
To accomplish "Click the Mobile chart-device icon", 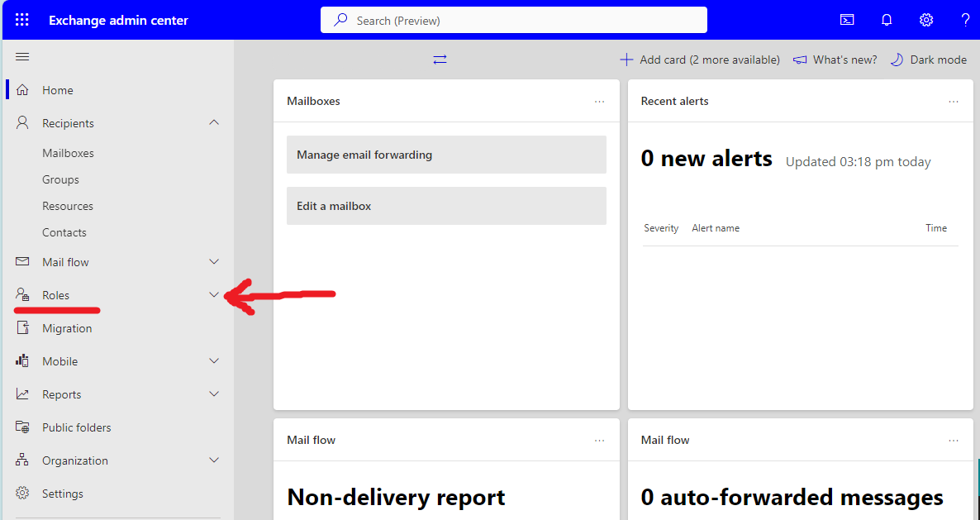I will coord(22,360).
